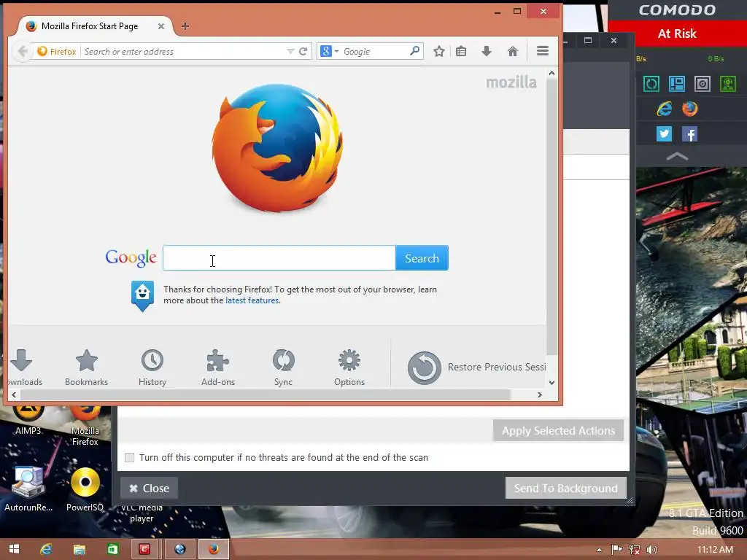Open Bookmarks from start page shortcuts

(86, 367)
